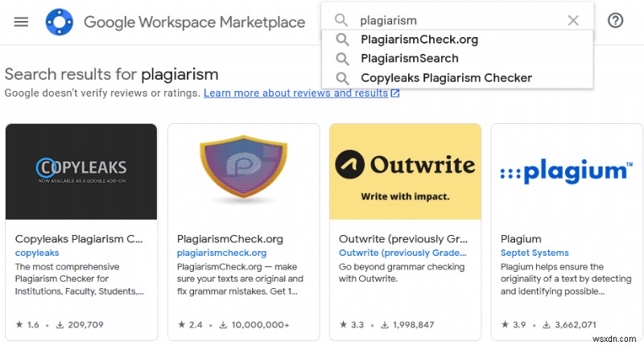Click the Copyleaks description starting 'The most comprehensive'
The image size is (644, 346).
click(80, 279)
